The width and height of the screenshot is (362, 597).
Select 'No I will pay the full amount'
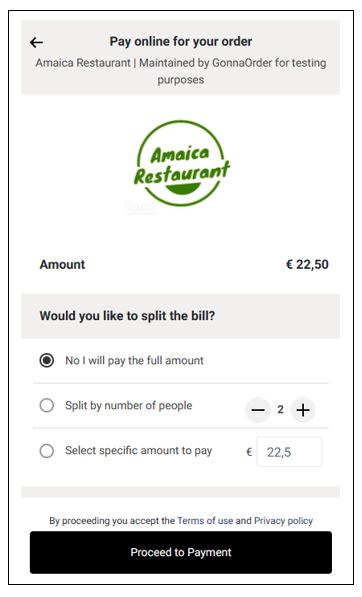click(47, 360)
